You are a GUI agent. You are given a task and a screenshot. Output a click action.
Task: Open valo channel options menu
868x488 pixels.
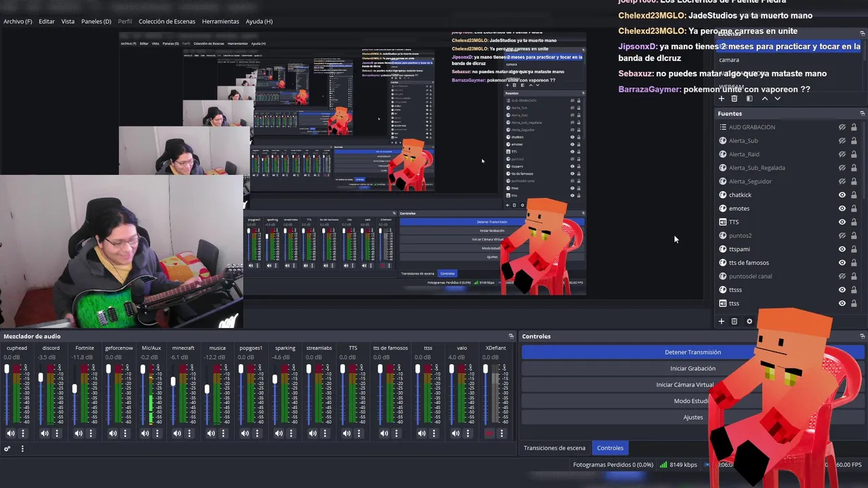click(x=467, y=433)
